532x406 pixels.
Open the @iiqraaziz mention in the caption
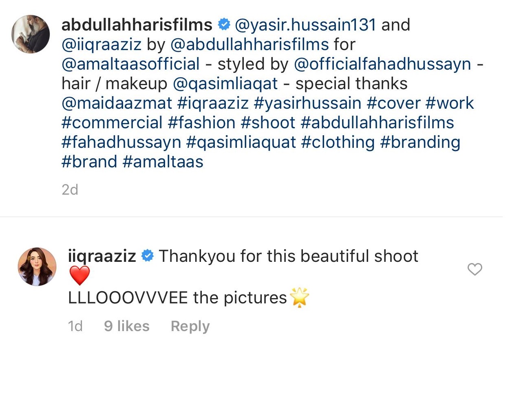point(102,44)
